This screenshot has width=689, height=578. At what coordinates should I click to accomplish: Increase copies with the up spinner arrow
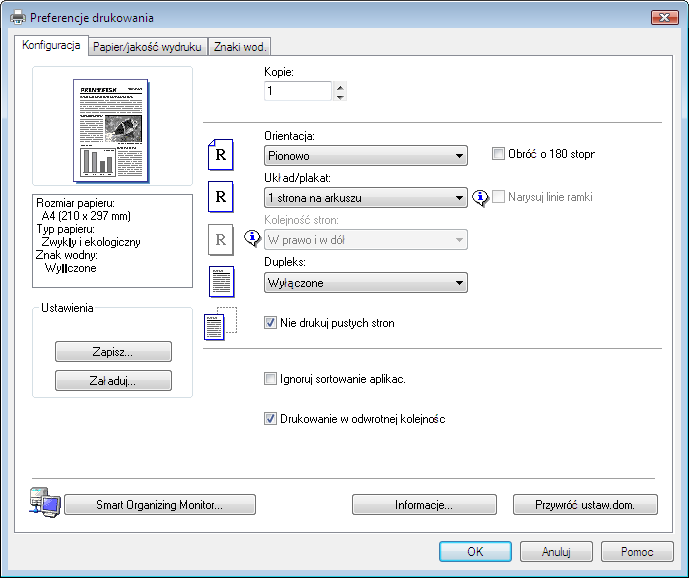pos(340,87)
